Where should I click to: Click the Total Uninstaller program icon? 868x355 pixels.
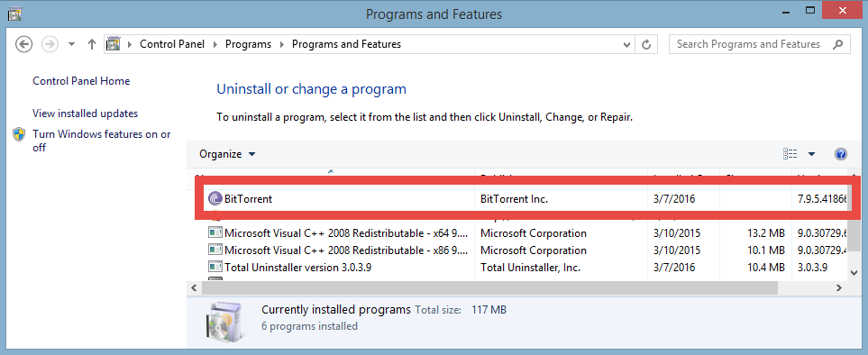pyautogui.click(x=215, y=267)
